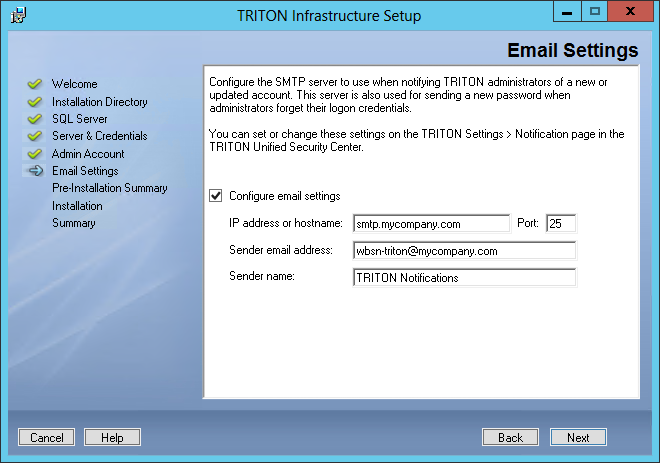Minimize the setup window

567,12
